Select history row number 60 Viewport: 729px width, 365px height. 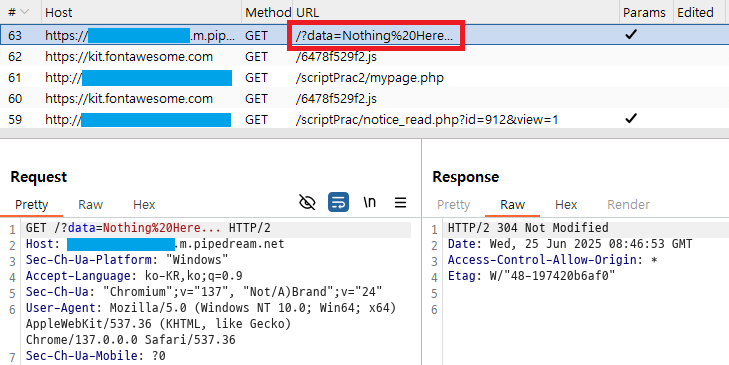coord(364,99)
